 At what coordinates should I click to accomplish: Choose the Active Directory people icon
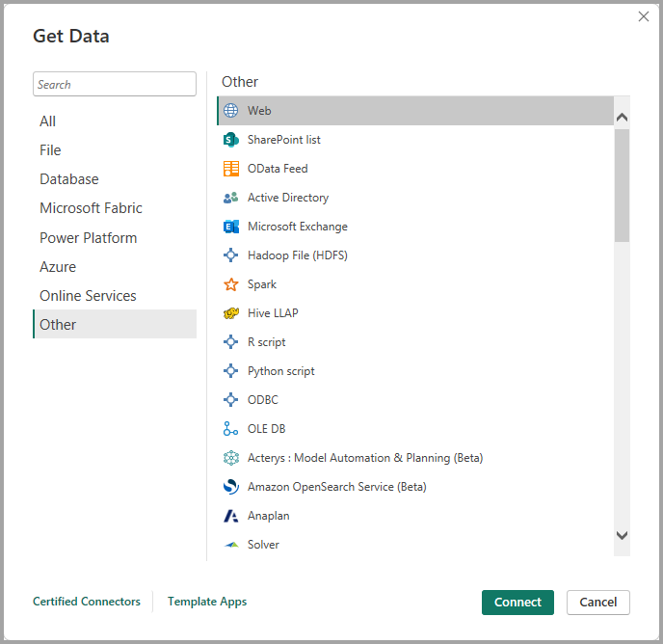tap(231, 198)
